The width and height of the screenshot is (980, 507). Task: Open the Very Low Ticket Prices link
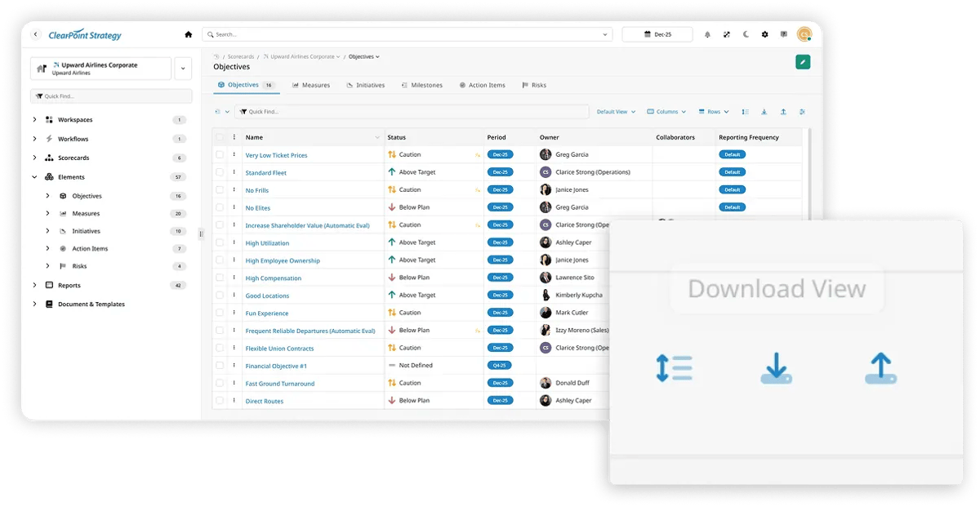277,155
